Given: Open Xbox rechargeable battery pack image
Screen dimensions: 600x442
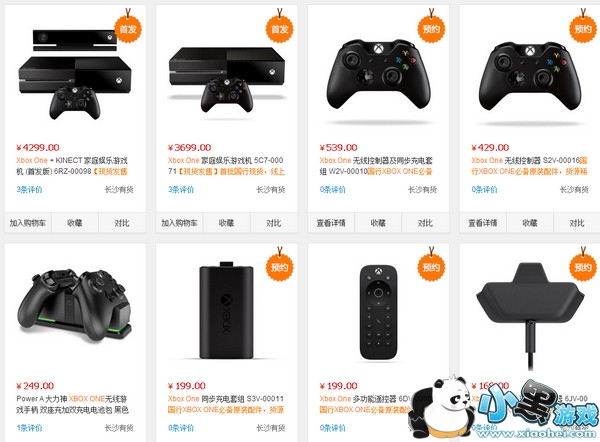Looking at the screenshot, I should click(x=226, y=310).
